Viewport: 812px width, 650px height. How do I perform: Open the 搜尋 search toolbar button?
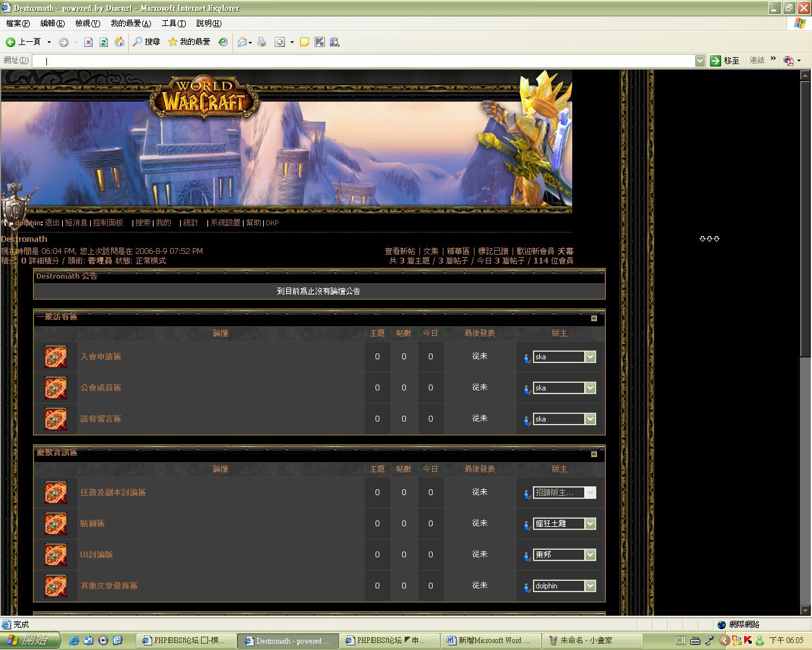click(146, 42)
